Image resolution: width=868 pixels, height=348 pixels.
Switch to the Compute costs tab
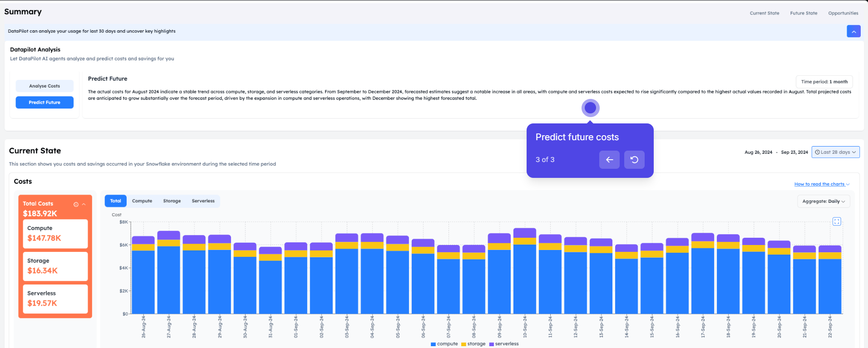pos(142,201)
